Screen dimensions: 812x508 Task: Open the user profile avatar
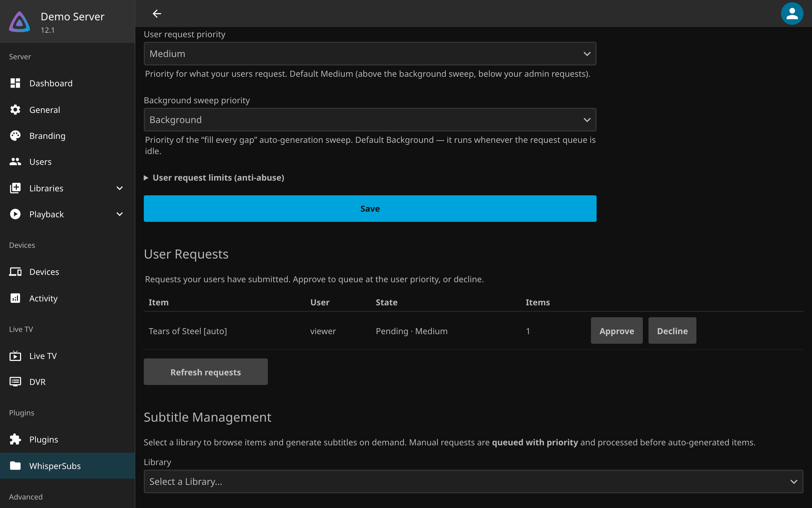pos(792,14)
